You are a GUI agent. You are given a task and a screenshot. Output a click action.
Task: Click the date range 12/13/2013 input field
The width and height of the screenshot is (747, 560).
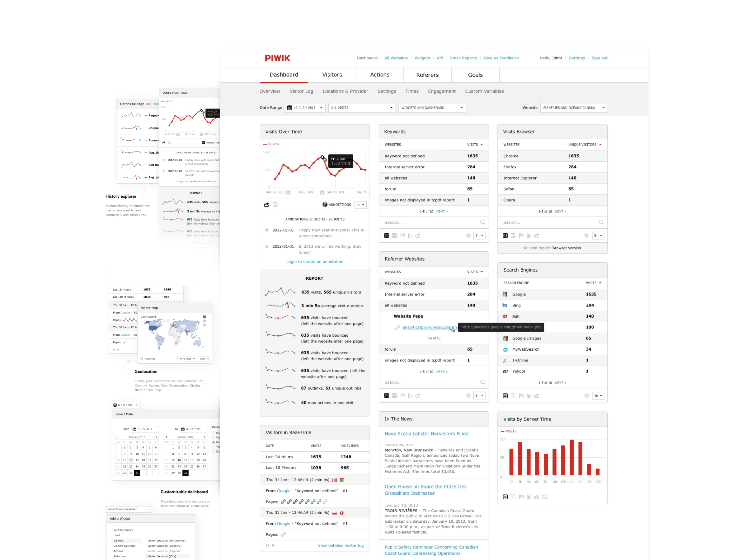(x=303, y=108)
